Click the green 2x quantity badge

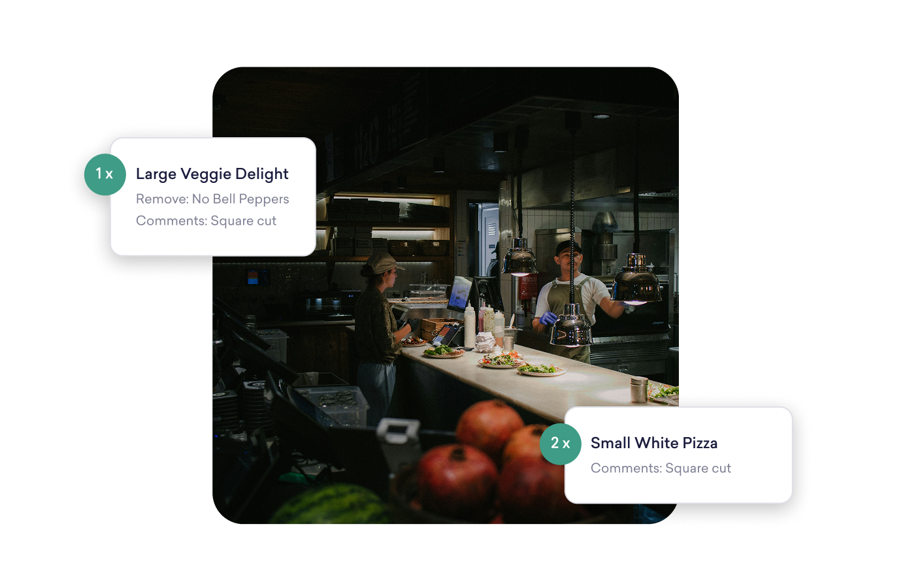[x=561, y=444]
